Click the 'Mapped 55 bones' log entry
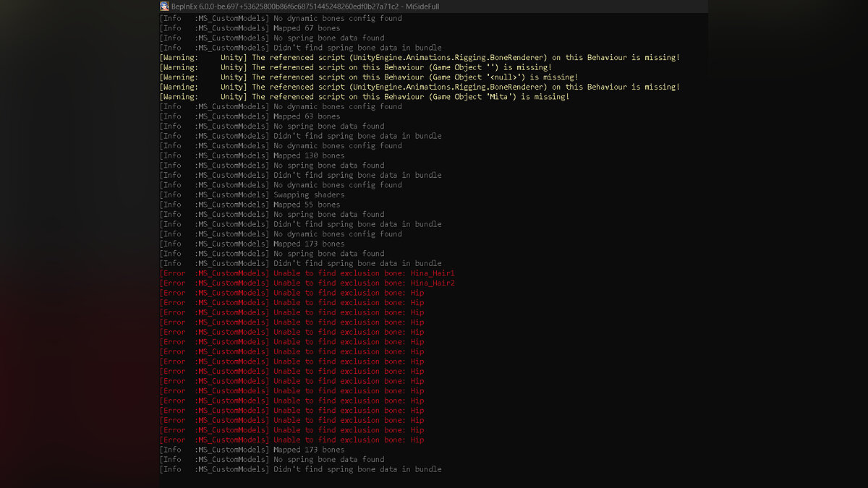Image resolution: width=868 pixels, height=488 pixels. point(306,205)
